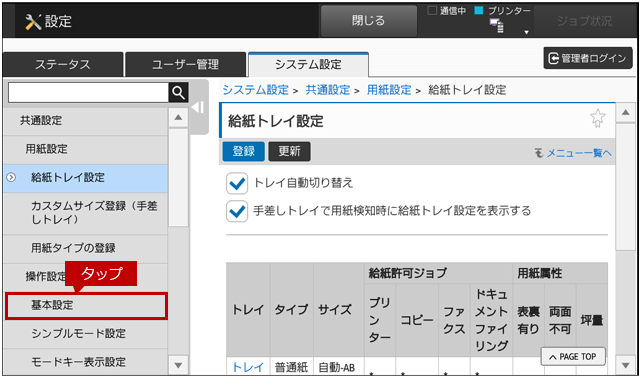
Task: Click the ドキュメントファイリング column header
Action: pos(491,320)
